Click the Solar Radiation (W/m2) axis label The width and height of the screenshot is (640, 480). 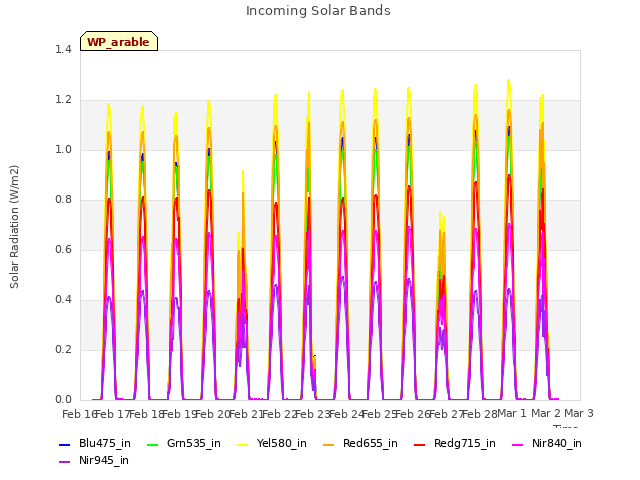(14, 227)
